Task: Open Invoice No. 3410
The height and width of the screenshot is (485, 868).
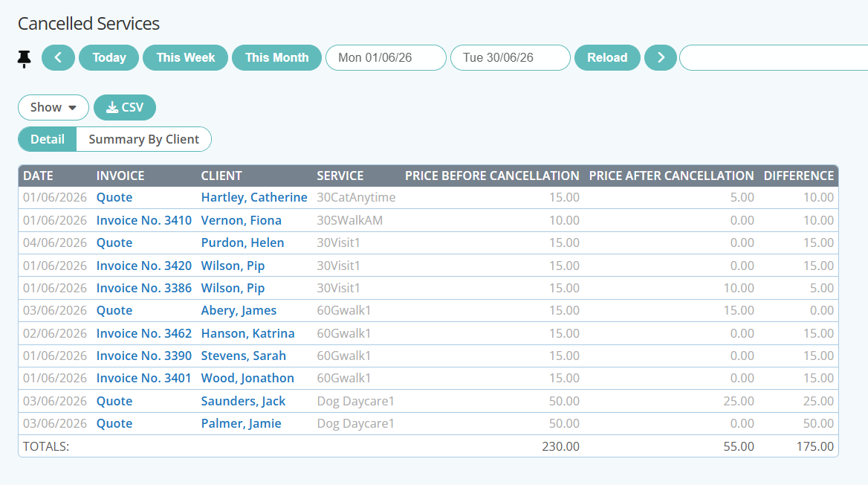Action: pyautogui.click(x=144, y=220)
